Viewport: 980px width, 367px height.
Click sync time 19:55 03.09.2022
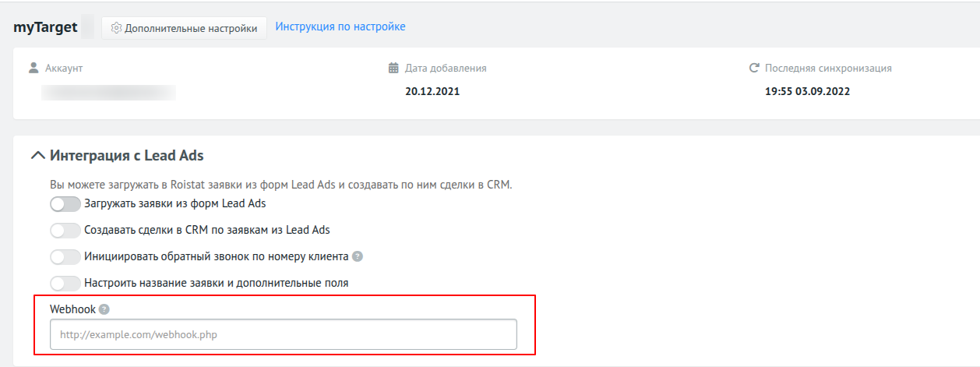(808, 91)
